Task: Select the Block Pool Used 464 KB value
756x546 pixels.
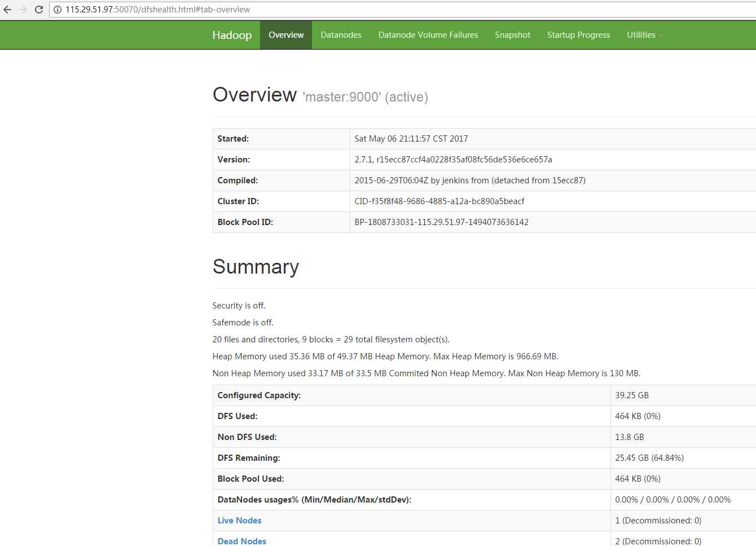Action: click(638, 479)
